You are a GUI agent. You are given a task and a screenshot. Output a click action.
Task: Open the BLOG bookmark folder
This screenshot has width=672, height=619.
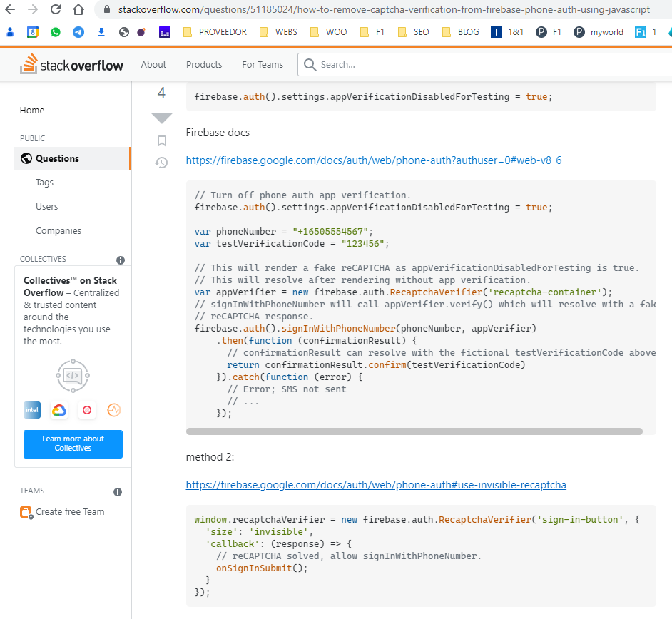[461, 32]
